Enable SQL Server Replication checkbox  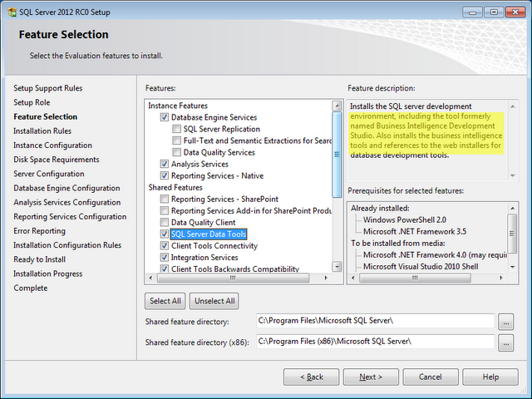[176, 129]
